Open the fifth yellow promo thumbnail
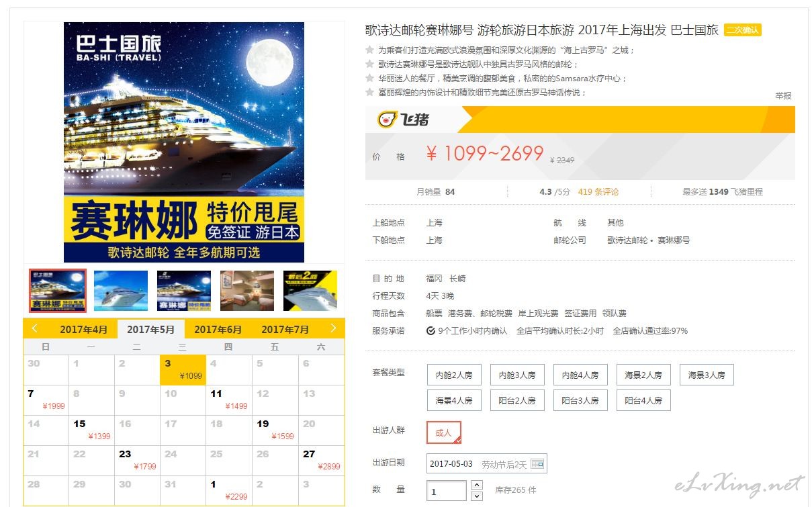 coord(310,291)
